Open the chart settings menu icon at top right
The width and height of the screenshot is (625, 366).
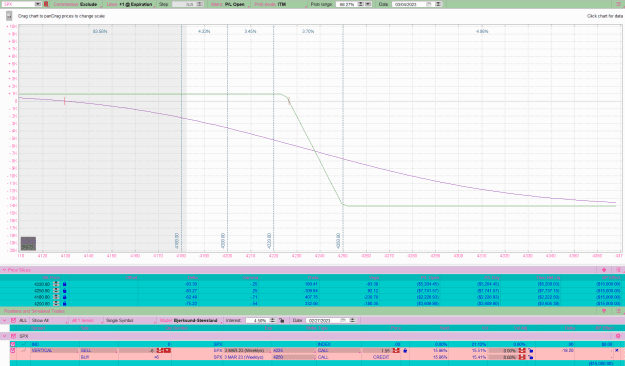click(x=619, y=4)
